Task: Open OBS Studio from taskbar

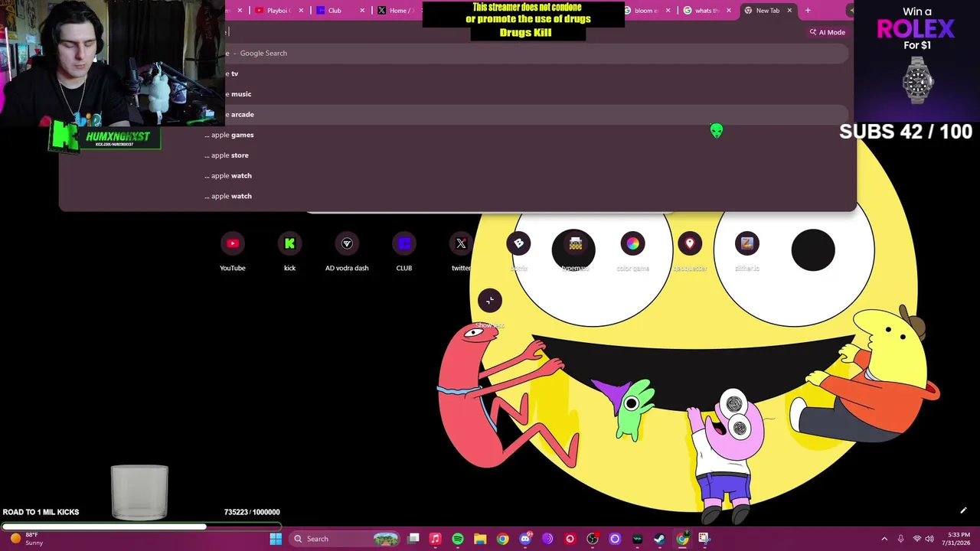Action: click(x=593, y=539)
